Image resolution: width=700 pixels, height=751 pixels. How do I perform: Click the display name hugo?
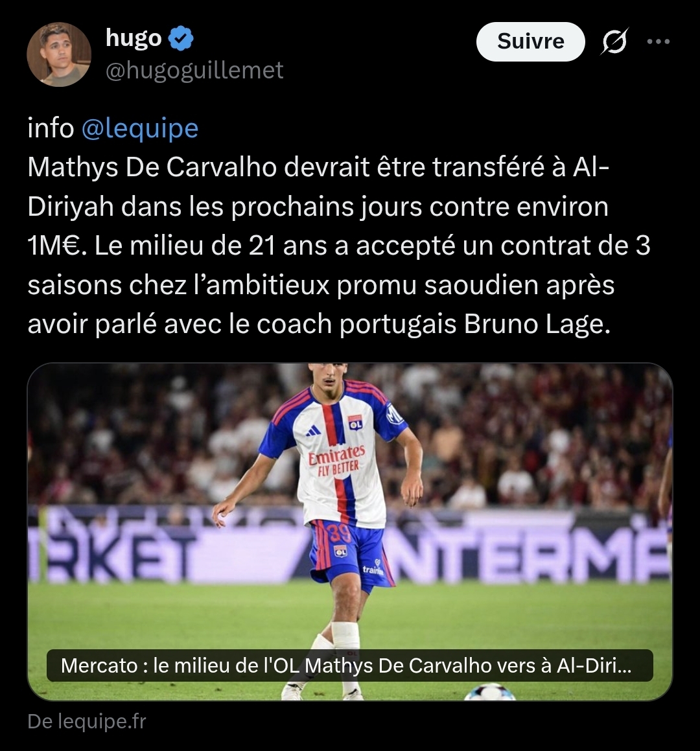(134, 38)
